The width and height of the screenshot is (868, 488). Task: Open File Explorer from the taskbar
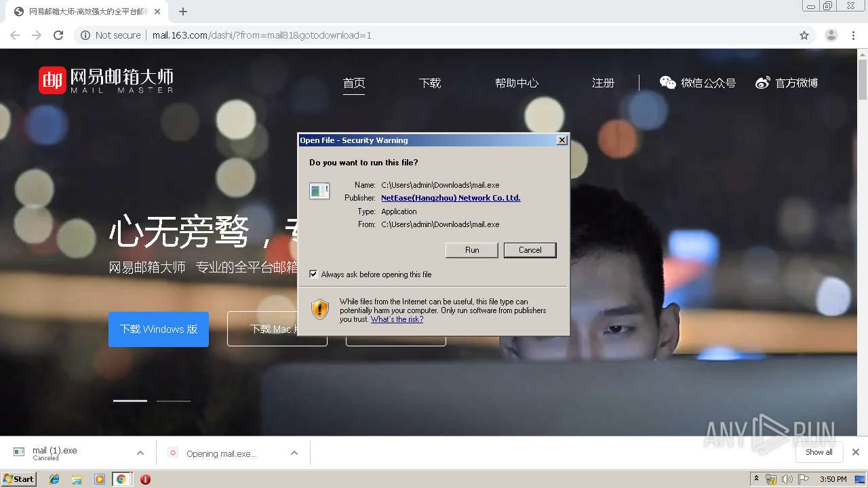click(77, 479)
